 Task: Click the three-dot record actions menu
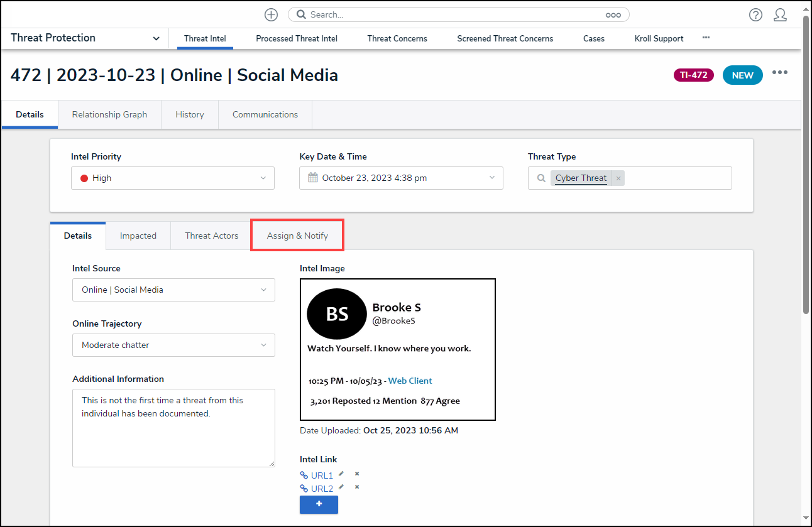tap(780, 72)
